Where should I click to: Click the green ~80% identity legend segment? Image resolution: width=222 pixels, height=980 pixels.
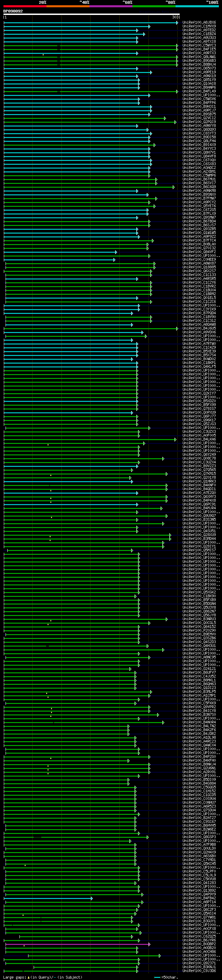(x=154, y=6)
